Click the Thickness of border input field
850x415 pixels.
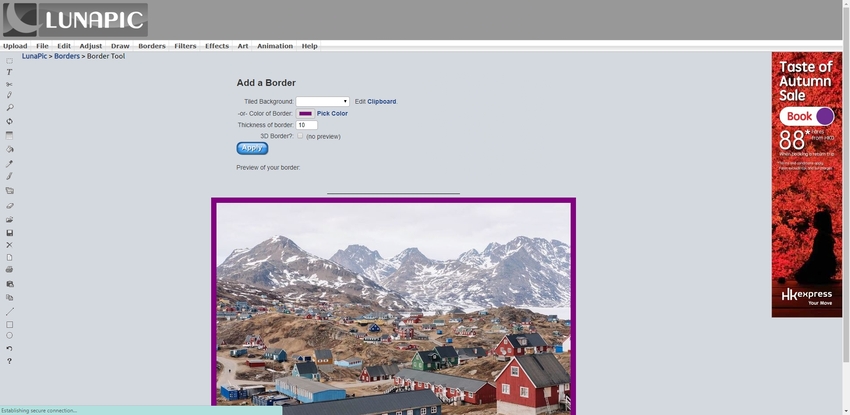[x=306, y=125]
